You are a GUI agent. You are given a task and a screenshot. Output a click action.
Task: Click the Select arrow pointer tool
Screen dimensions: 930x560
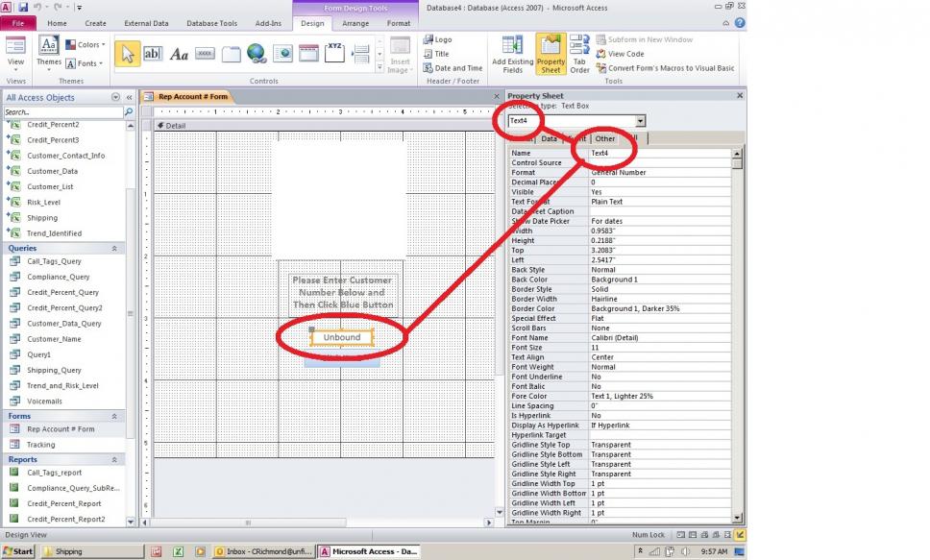click(127, 54)
